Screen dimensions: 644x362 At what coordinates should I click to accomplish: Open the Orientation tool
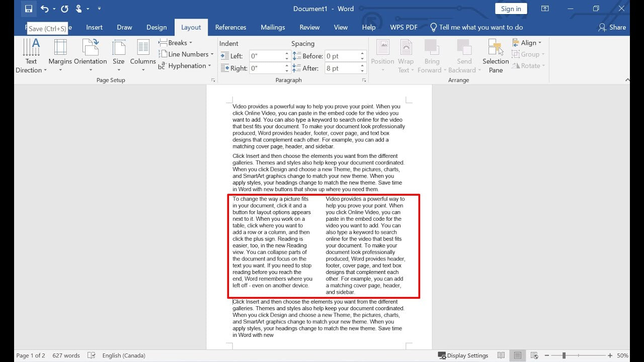click(91, 54)
